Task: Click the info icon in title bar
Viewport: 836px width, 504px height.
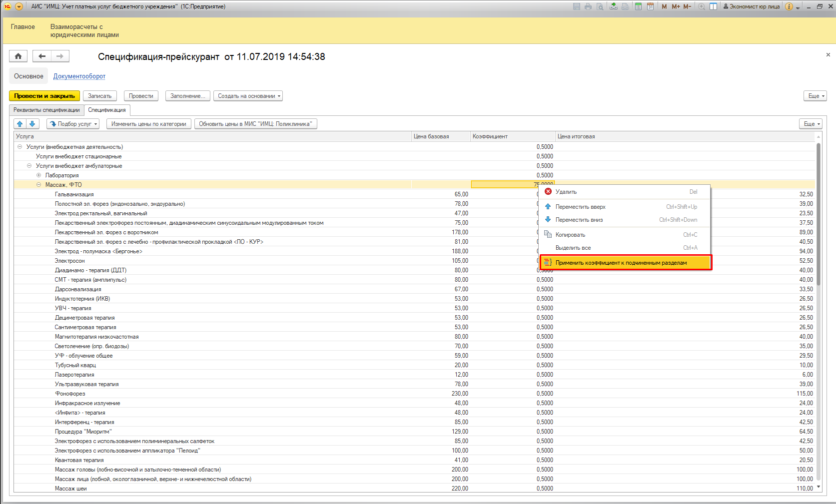Action: 789,6
